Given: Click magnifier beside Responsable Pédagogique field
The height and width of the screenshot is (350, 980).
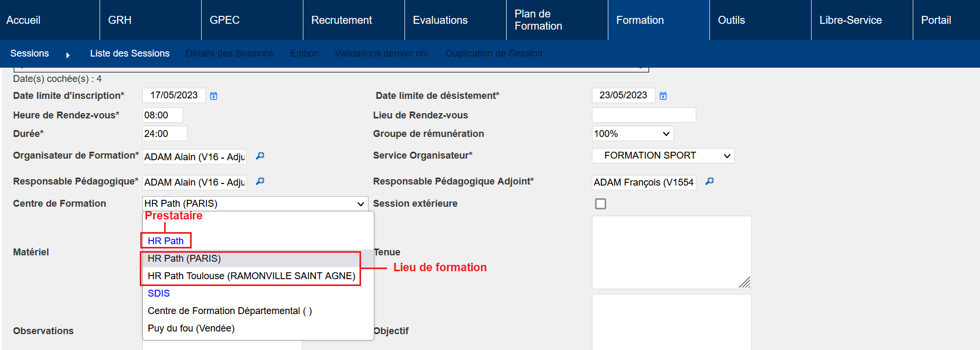Looking at the screenshot, I should (x=260, y=181).
